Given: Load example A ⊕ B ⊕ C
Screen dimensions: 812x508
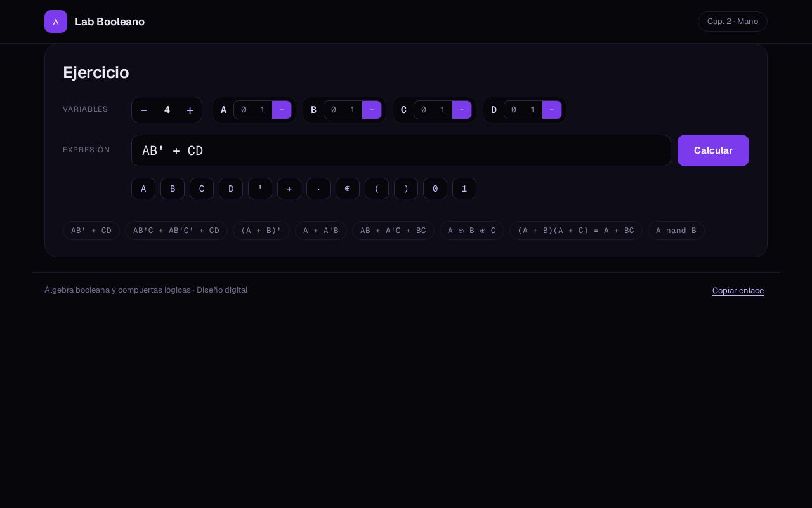Looking at the screenshot, I should pyautogui.click(x=472, y=231).
